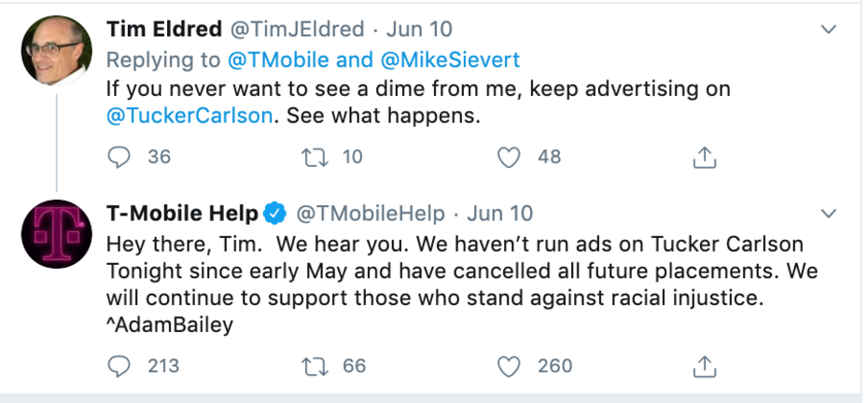Viewport: 868px width, 403px height.
Task: Click the T-Mobile Help avatar
Action: coord(56,234)
